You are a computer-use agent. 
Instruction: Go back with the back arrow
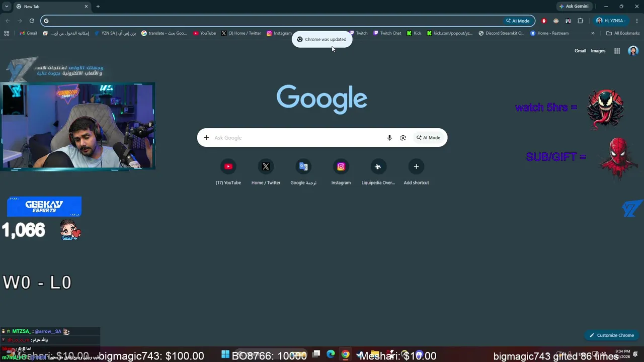click(x=8, y=21)
